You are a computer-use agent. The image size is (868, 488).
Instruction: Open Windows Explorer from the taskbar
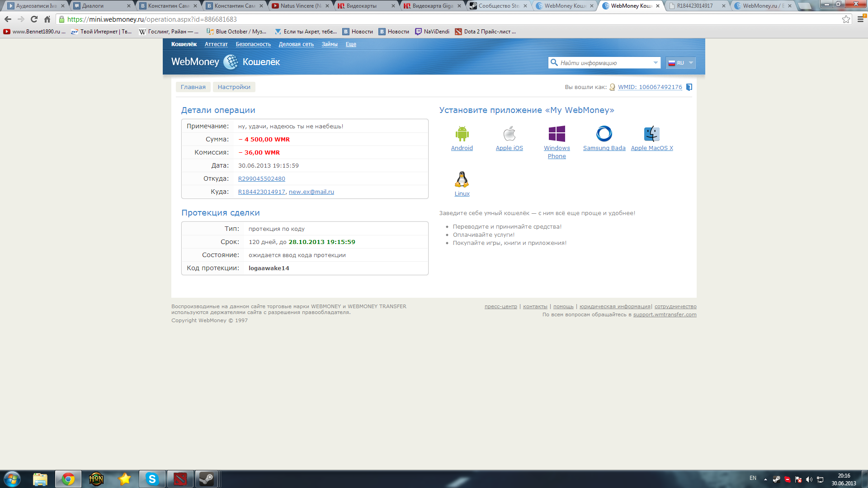(40, 479)
